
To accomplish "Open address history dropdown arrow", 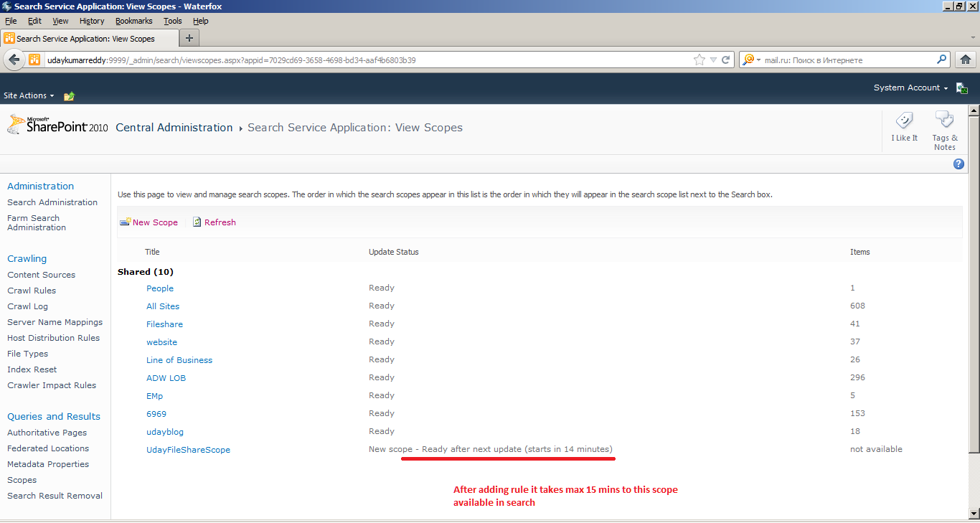I will (712, 60).
